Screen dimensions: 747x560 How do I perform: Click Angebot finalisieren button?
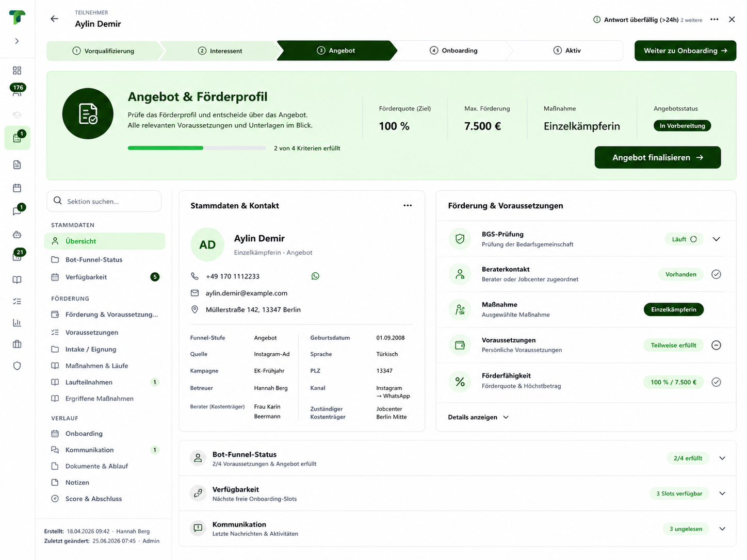point(658,157)
